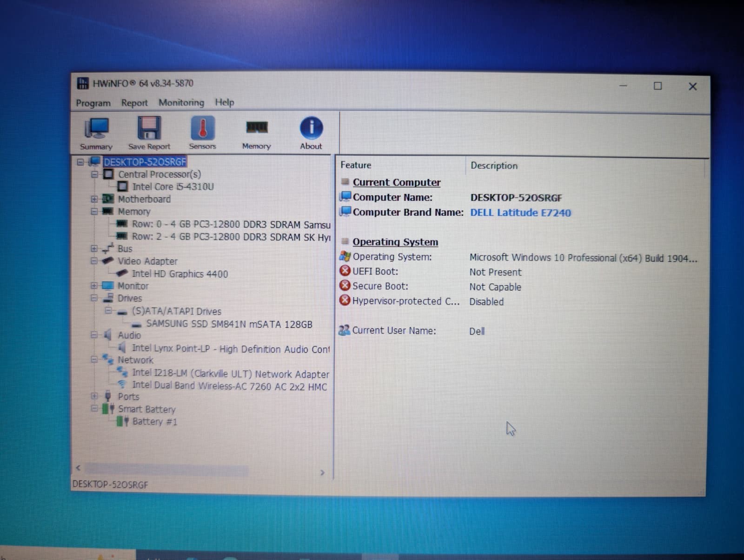Screen dimensions: 744x560
Task: Select Intel Lynx Point-LP audio controller
Action: [231, 348]
